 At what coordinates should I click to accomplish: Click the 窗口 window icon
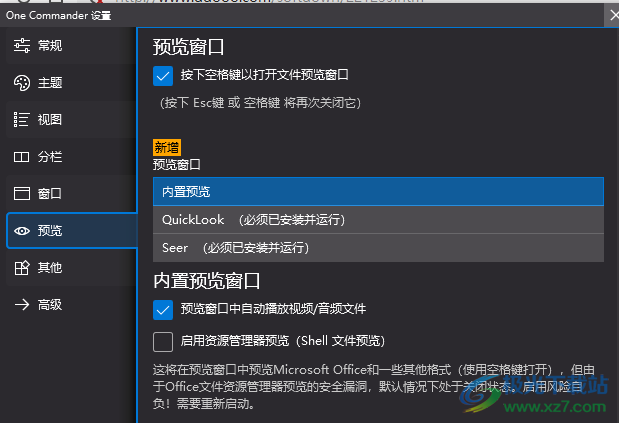tap(22, 194)
